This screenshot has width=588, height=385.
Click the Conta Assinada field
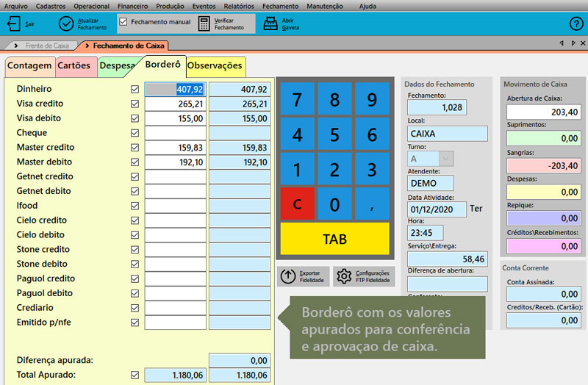543,294
